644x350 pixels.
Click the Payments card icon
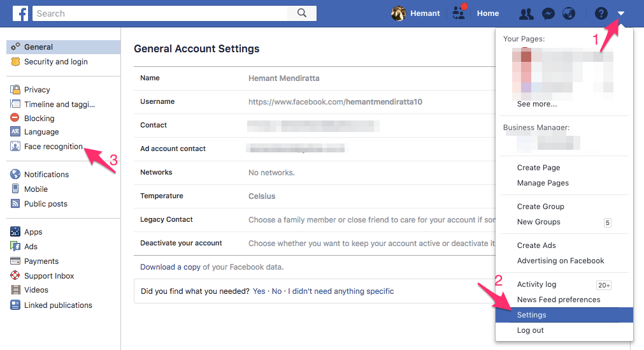[15, 261]
